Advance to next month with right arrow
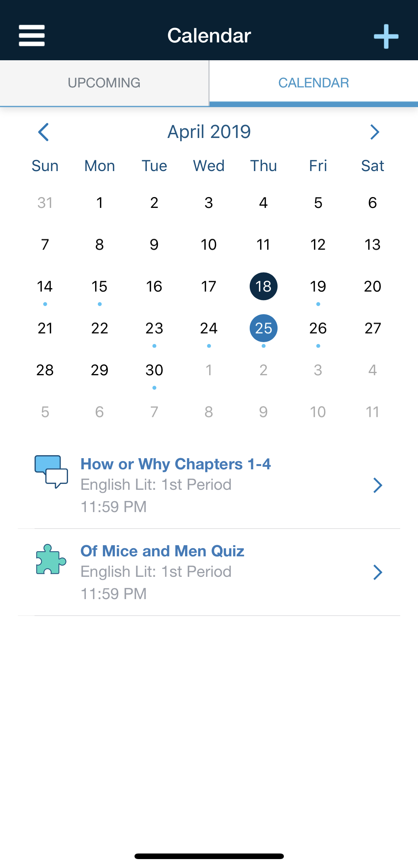This screenshot has height=868, width=418. pos(375,132)
